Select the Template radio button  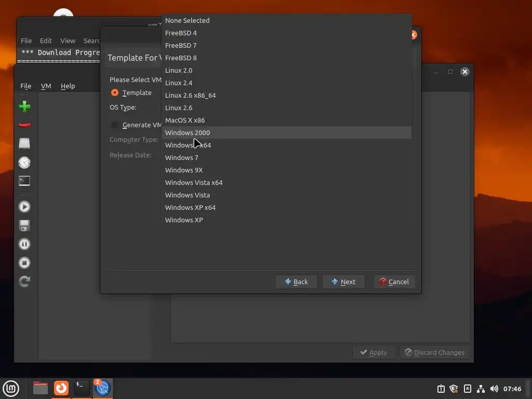point(115,92)
